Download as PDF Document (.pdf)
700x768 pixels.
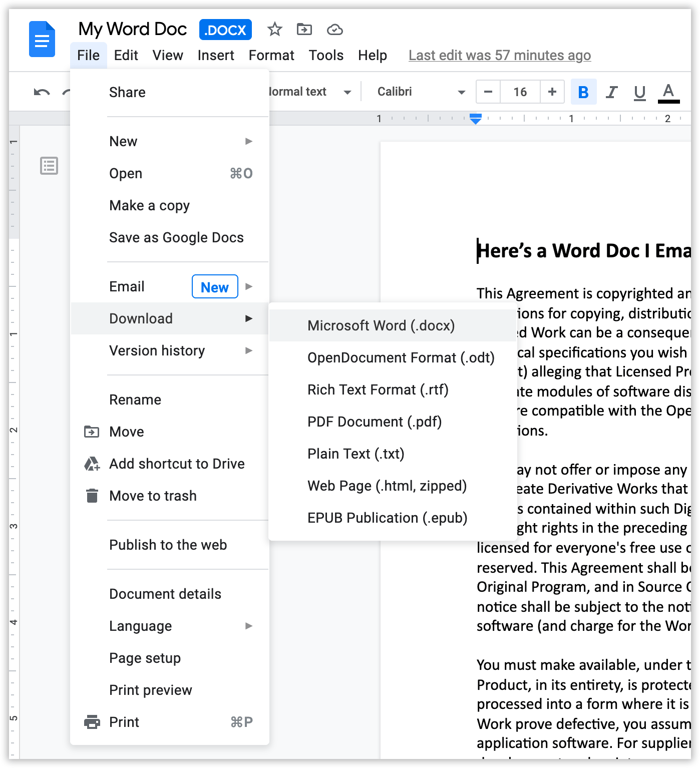point(393,422)
